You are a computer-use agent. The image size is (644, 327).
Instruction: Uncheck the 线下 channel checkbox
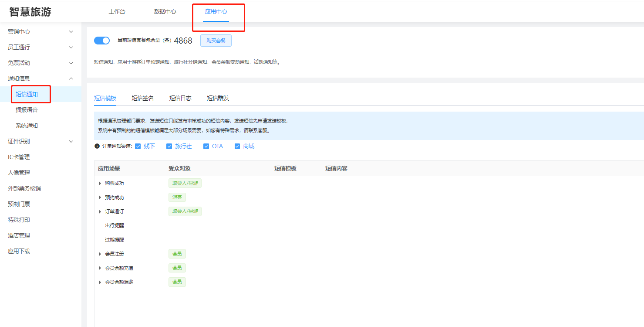pos(138,146)
